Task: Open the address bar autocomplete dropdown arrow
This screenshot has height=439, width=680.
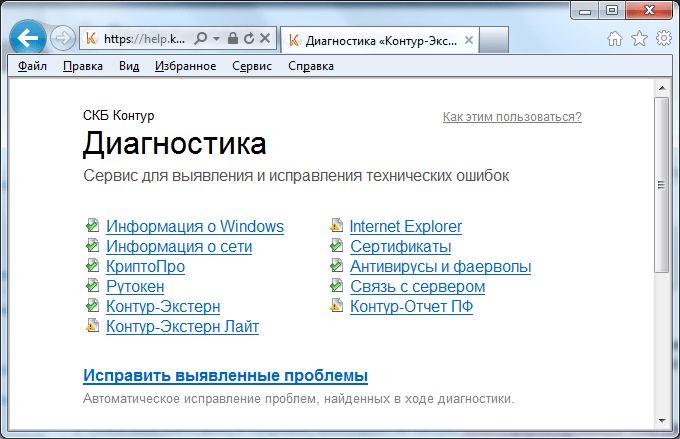Action: click(216, 39)
